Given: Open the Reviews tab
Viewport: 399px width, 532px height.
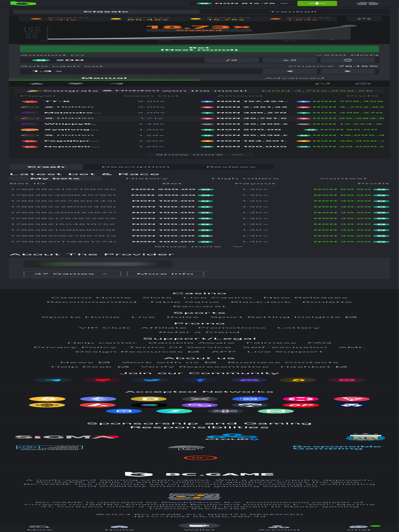Looking at the screenshot, I should tap(231, 167).
